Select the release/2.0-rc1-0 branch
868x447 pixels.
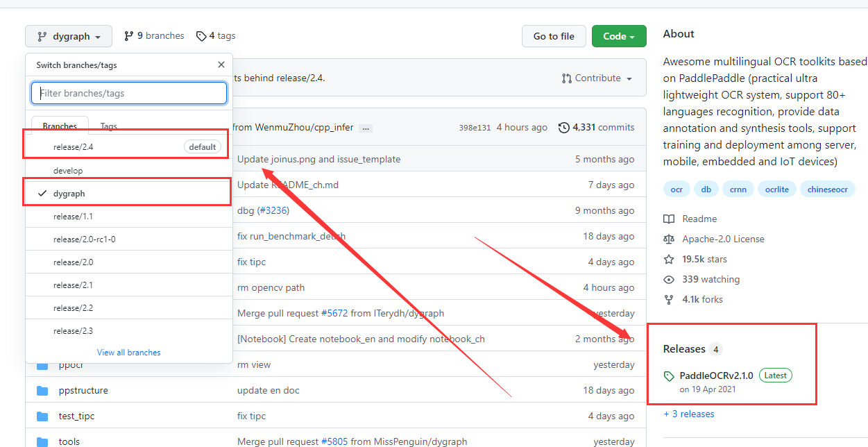pos(129,239)
